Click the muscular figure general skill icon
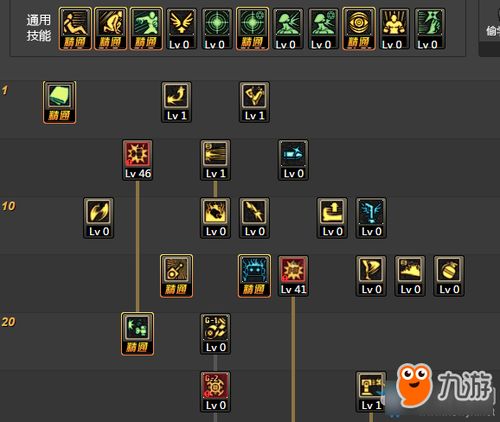500x422 pixels. click(394, 29)
